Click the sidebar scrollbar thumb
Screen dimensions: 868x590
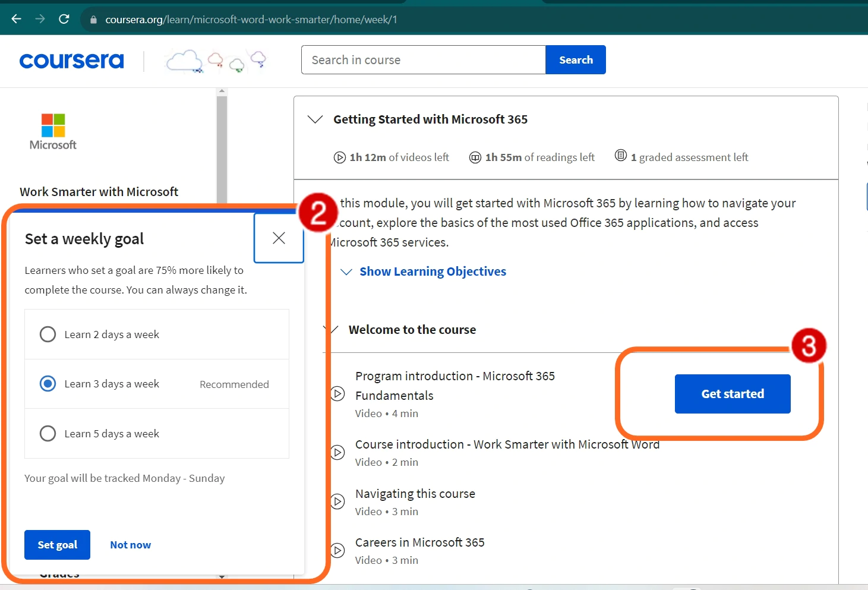[x=222, y=150]
